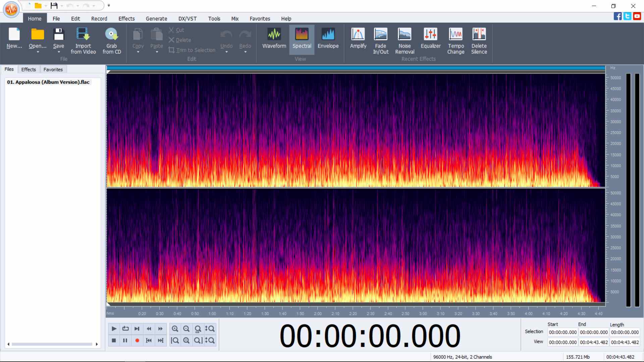The image size is (644, 362).
Task: Open the Effects ribbon tab
Action: (x=126, y=19)
